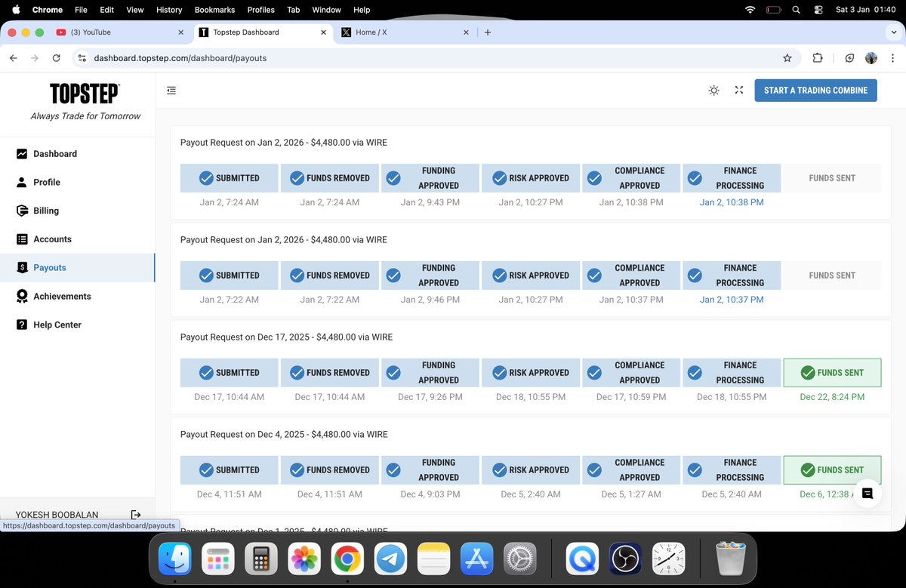
Task: Open Chrome extensions puzzle icon
Action: click(818, 58)
